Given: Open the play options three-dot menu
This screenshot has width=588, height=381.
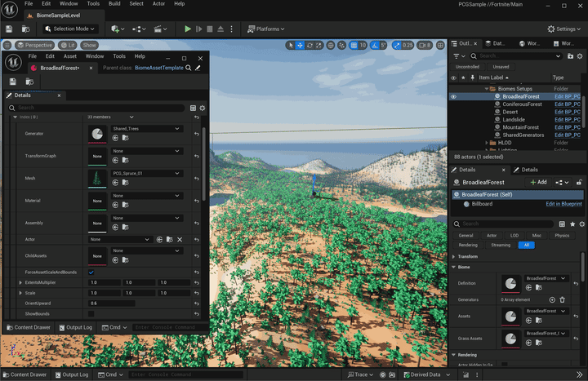Looking at the screenshot, I should (231, 29).
